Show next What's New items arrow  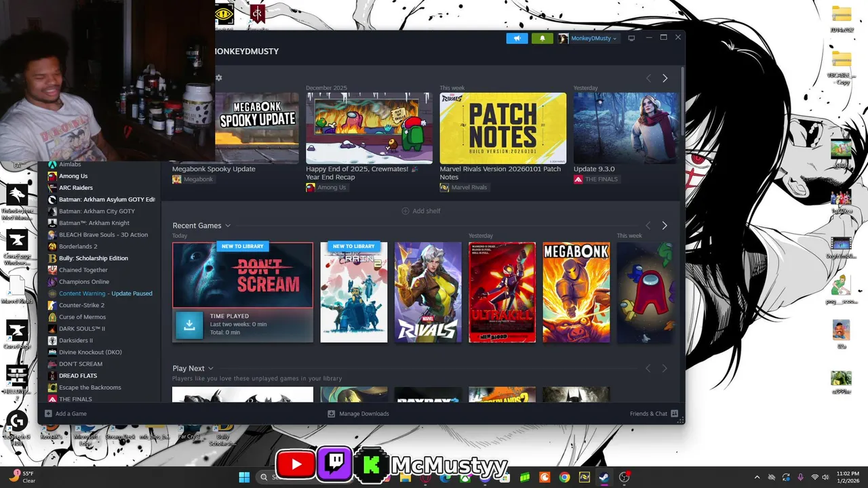click(665, 78)
